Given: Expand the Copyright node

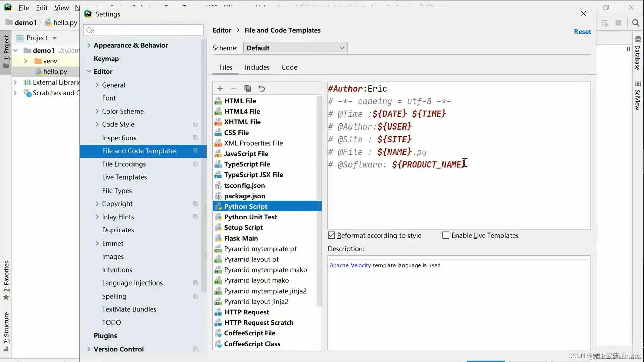Looking at the screenshot, I should click(x=97, y=204).
